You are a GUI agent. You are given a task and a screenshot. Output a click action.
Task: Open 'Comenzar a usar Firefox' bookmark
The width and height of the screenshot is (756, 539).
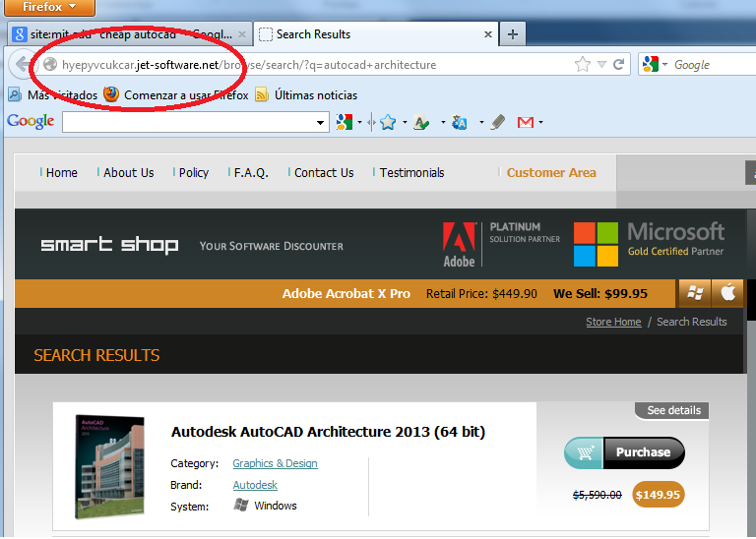click(176, 94)
